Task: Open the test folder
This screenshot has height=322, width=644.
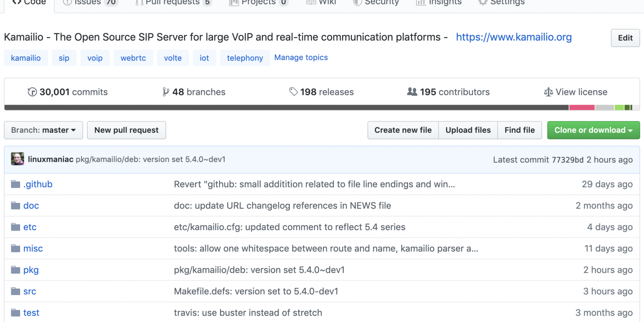Action: pos(31,312)
